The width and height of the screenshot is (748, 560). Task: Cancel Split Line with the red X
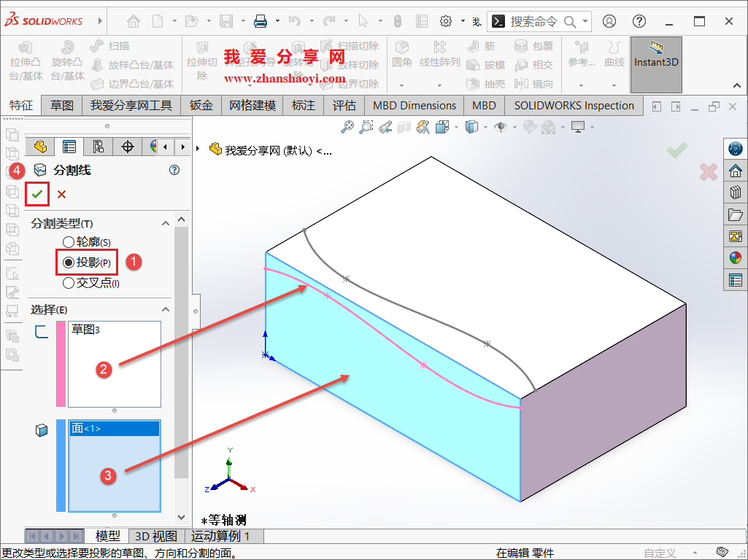61,195
